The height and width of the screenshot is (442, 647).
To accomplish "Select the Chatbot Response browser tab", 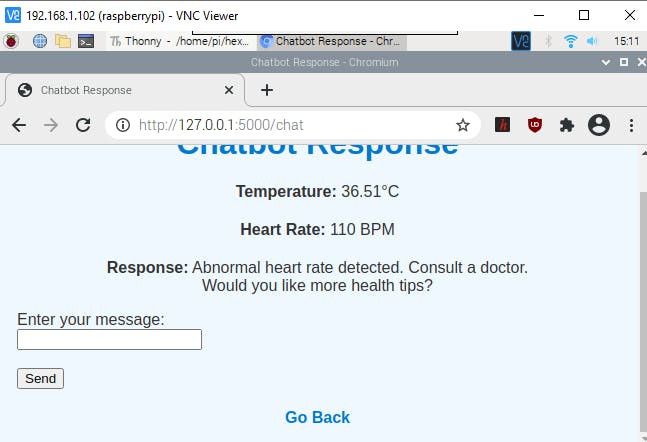I will pos(124,90).
